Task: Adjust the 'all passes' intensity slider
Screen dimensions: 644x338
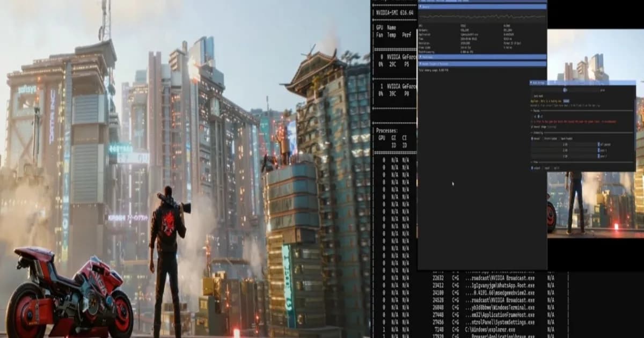Action: (565, 144)
